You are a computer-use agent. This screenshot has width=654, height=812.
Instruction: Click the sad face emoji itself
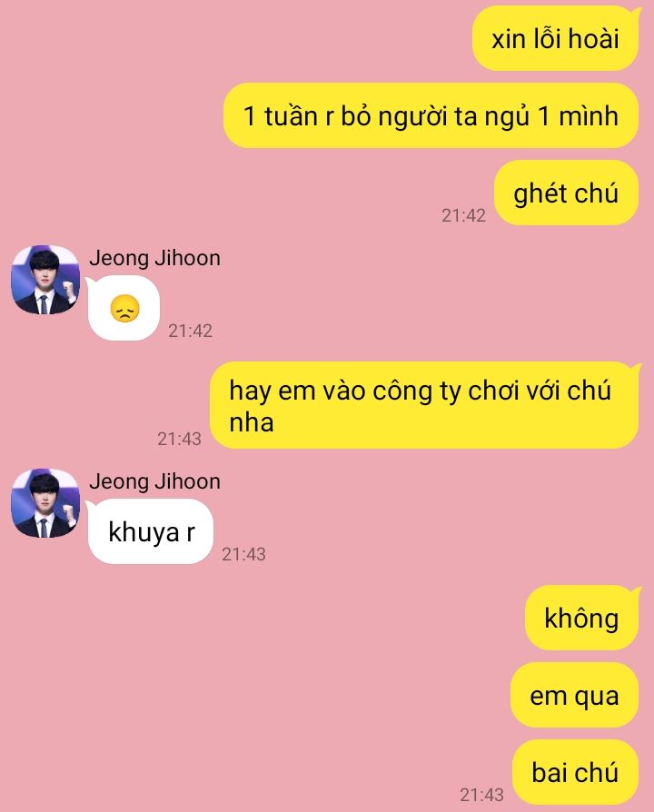[124, 309]
